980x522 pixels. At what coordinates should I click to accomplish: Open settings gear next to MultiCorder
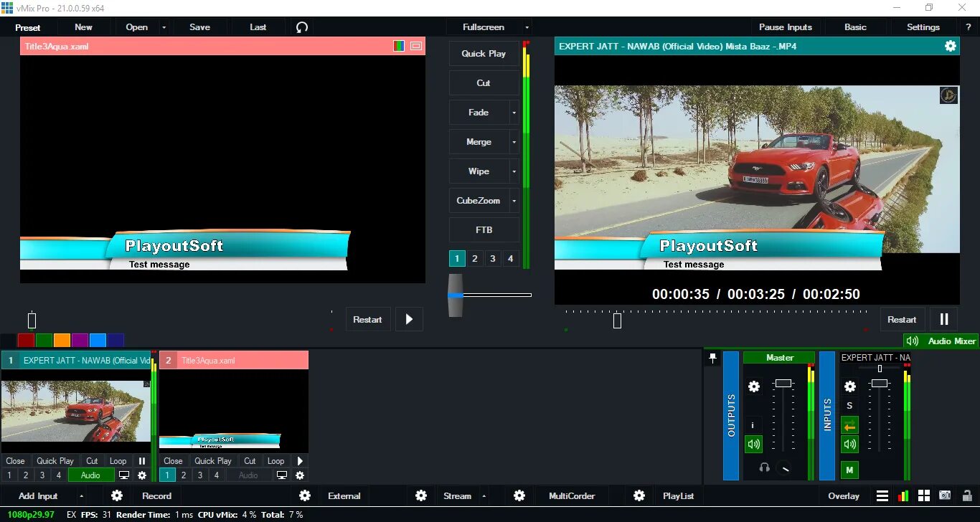519,495
